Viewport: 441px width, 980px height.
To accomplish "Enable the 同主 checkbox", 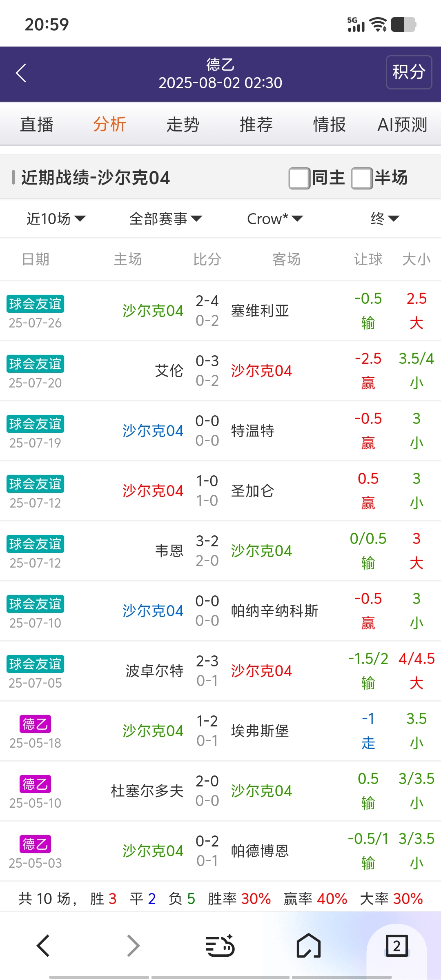I will point(299,178).
